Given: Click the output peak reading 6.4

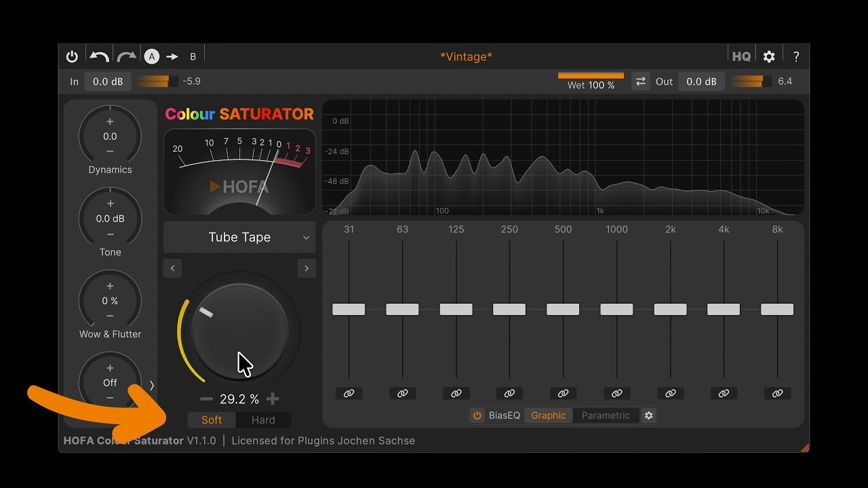Looking at the screenshot, I should pos(785,81).
